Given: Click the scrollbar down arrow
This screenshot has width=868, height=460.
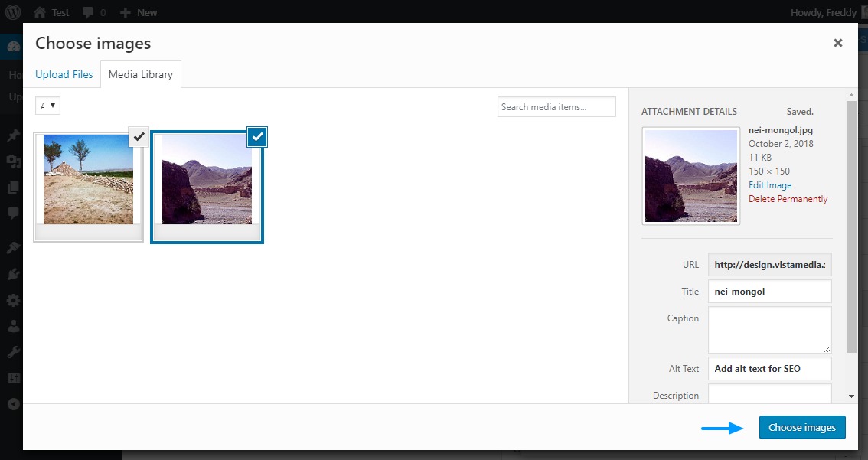Looking at the screenshot, I should 851,396.
